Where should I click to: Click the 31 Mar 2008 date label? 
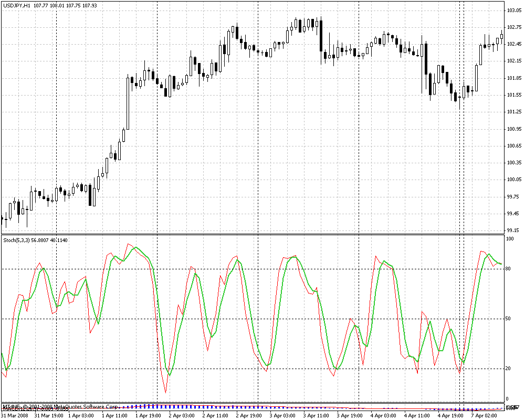coord(15,415)
